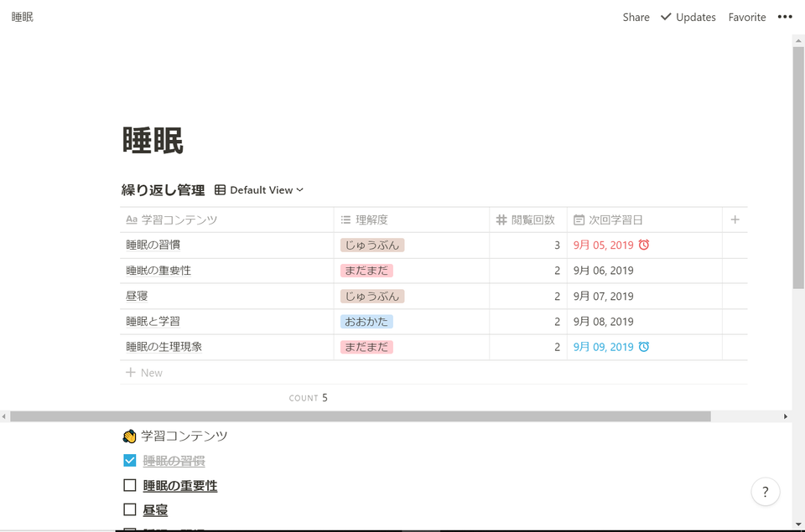
Task: Click the calendar icon of 次回学習日
Action: 579,220
